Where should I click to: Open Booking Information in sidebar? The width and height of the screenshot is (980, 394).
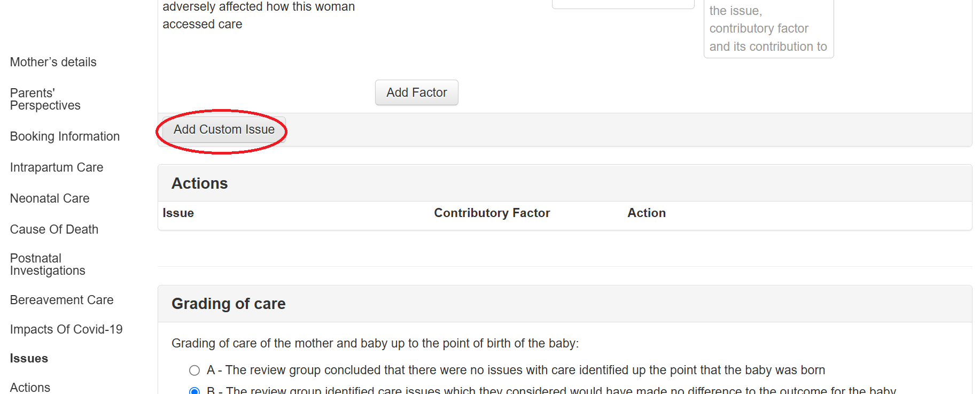point(65,136)
